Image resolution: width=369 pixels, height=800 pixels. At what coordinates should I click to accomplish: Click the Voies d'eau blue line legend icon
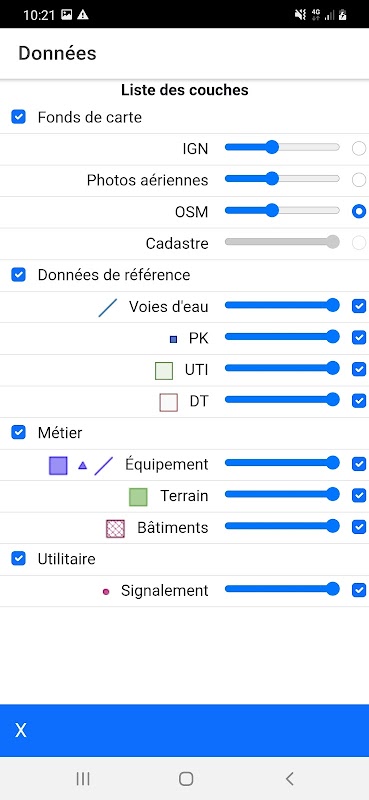[108, 308]
